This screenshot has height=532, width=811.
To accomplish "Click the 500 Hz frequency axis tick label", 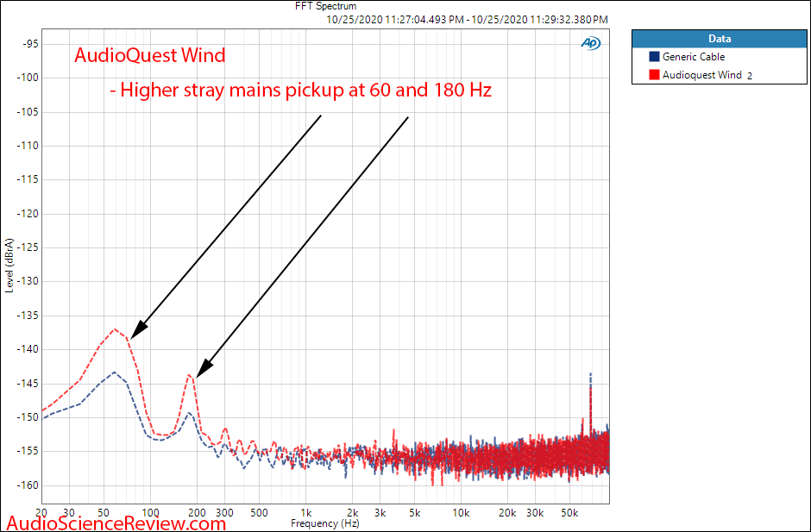I will click(x=259, y=513).
